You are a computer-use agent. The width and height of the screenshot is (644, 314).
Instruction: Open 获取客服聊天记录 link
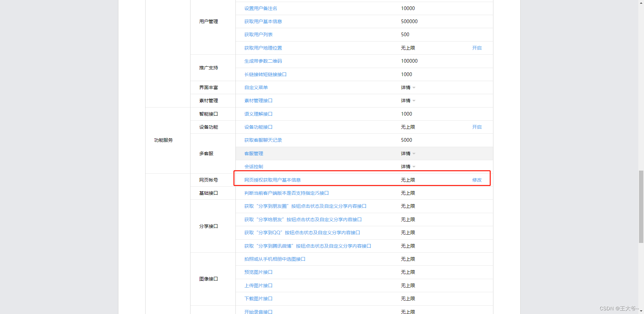click(x=263, y=140)
